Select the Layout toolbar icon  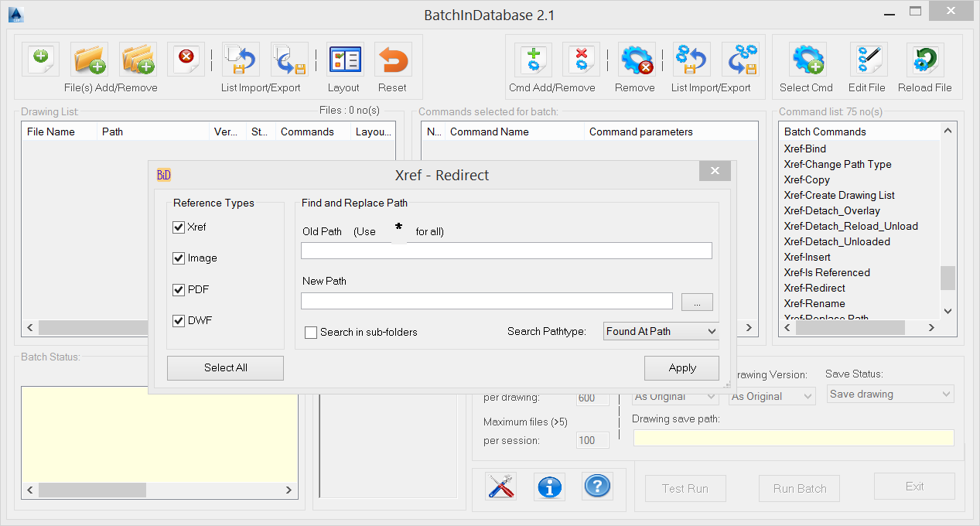coord(343,59)
